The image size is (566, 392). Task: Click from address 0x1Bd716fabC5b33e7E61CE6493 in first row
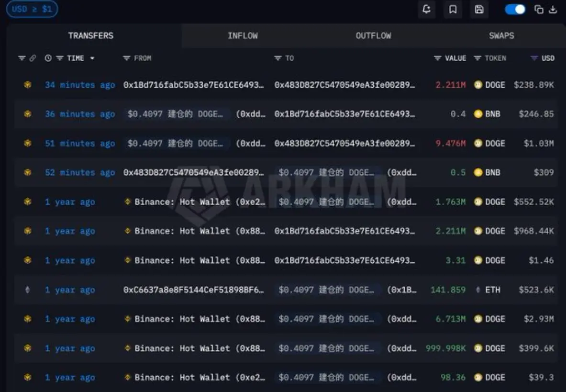193,85
